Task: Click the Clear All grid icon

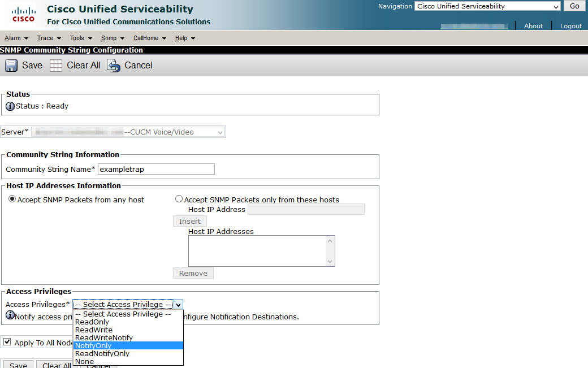Action: 55,66
